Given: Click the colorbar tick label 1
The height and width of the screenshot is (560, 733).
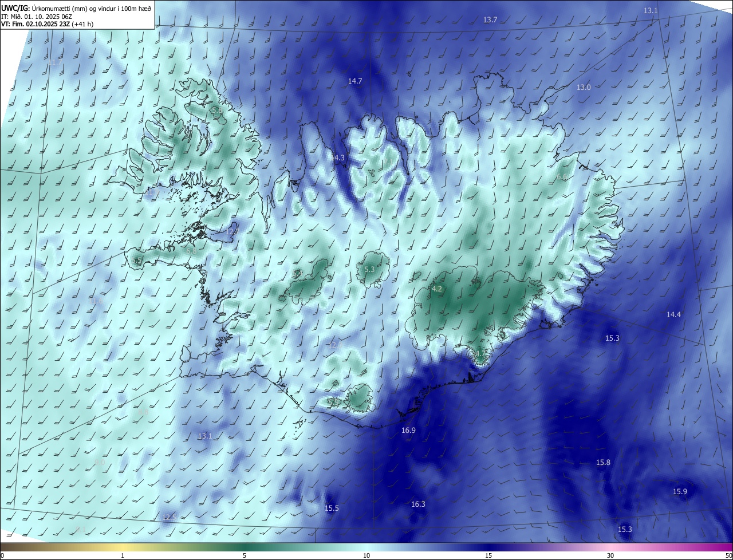Looking at the screenshot, I should click(x=123, y=556).
